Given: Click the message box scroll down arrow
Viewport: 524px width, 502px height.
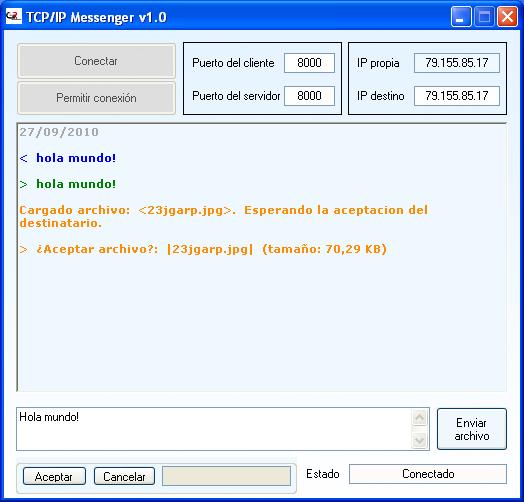Looking at the screenshot, I should tap(419, 440).
